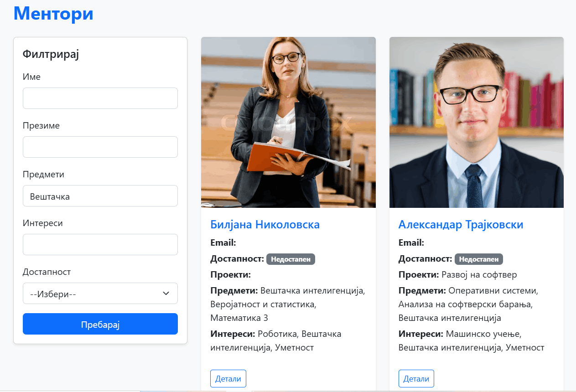This screenshot has width=576, height=392.
Task: Open the Достапност --Избери-- dropdown
Action: (100, 293)
